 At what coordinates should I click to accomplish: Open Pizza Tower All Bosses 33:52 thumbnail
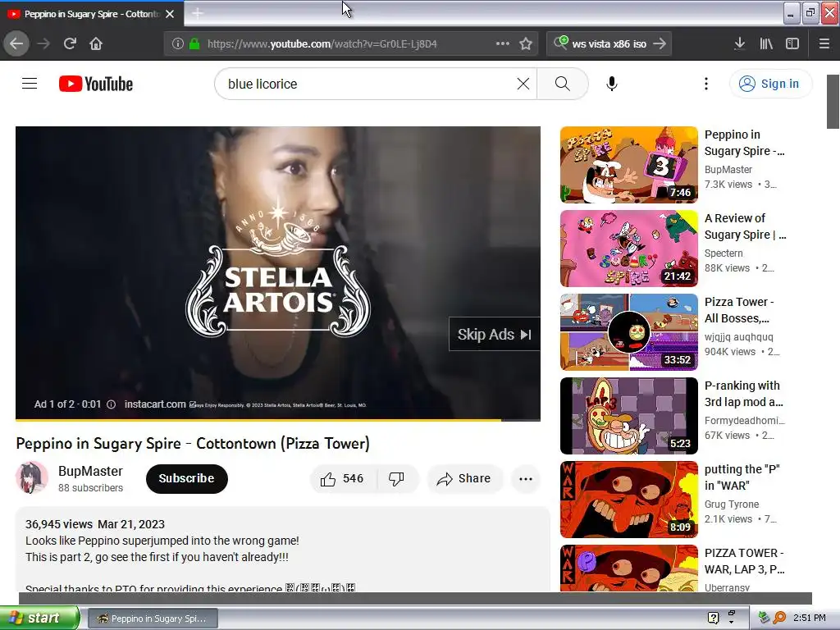(629, 332)
